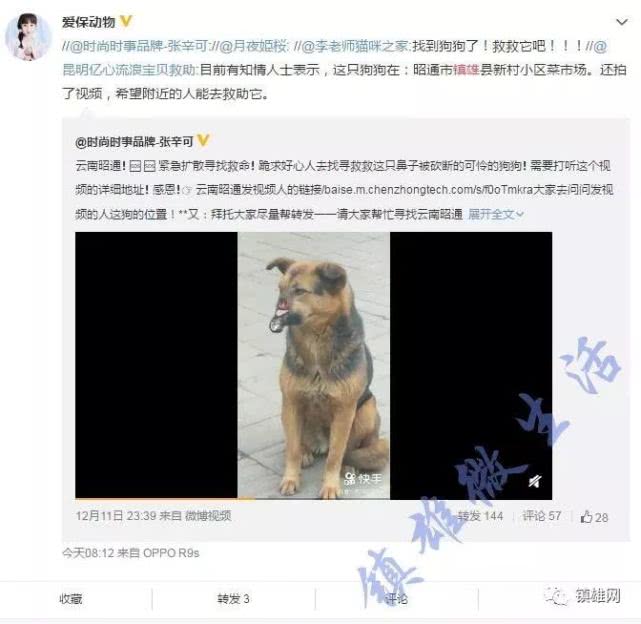Open the @李老师猫咪之家 mention link
This screenshot has width=641, height=624.
[x=356, y=46]
